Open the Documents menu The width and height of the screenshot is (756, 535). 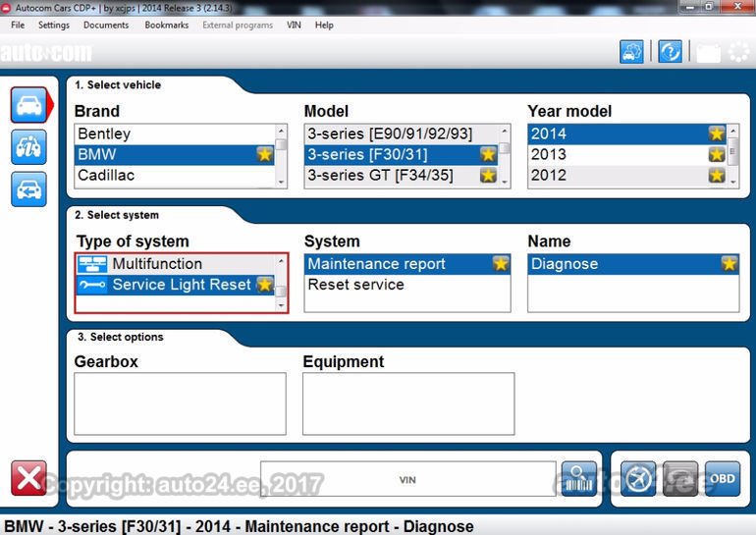point(106,26)
